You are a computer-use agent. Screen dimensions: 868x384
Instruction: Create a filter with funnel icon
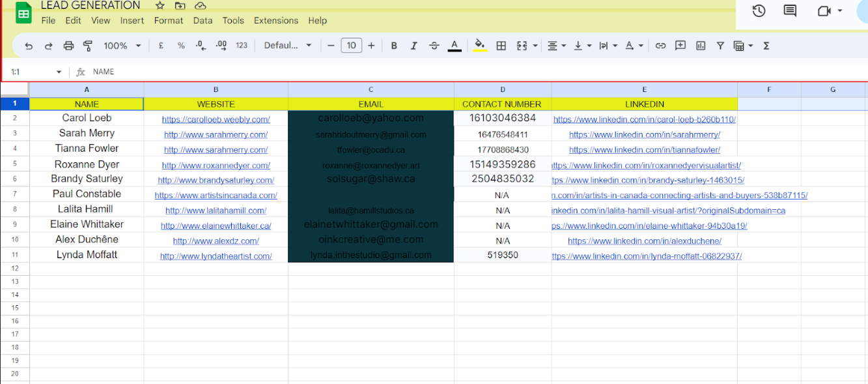coord(720,46)
